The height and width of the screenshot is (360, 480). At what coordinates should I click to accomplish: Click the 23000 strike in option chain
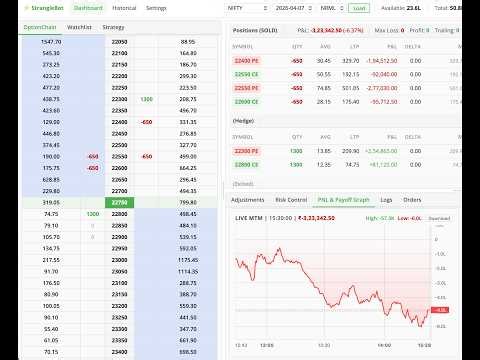[119, 260]
